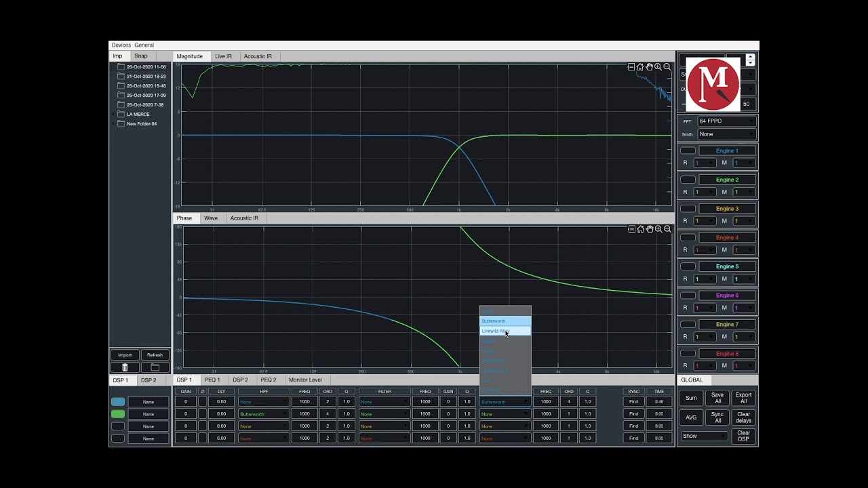Open the Show dropdown in Global panel
Image resolution: width=868 pixels, height=488 pixels.
tap(704, 436)
